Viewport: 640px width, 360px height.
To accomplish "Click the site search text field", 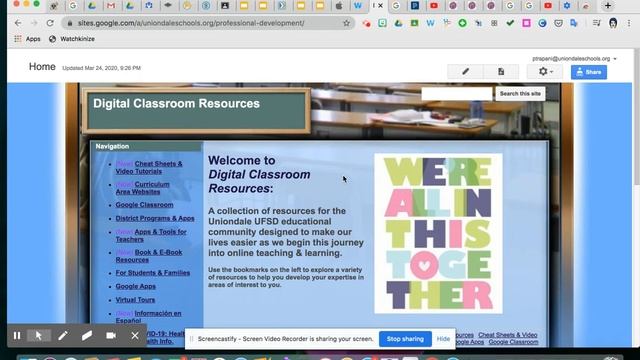I will click(457, 94).
